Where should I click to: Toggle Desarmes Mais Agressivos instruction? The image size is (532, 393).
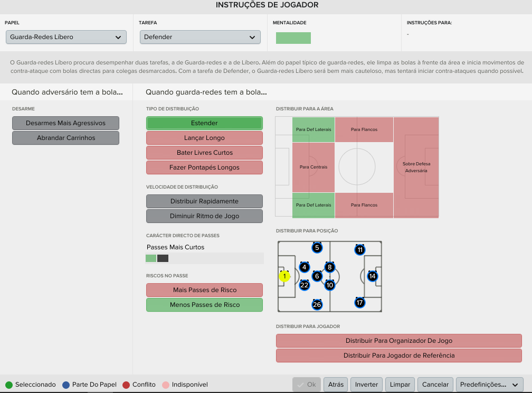(x=65, y=123)
